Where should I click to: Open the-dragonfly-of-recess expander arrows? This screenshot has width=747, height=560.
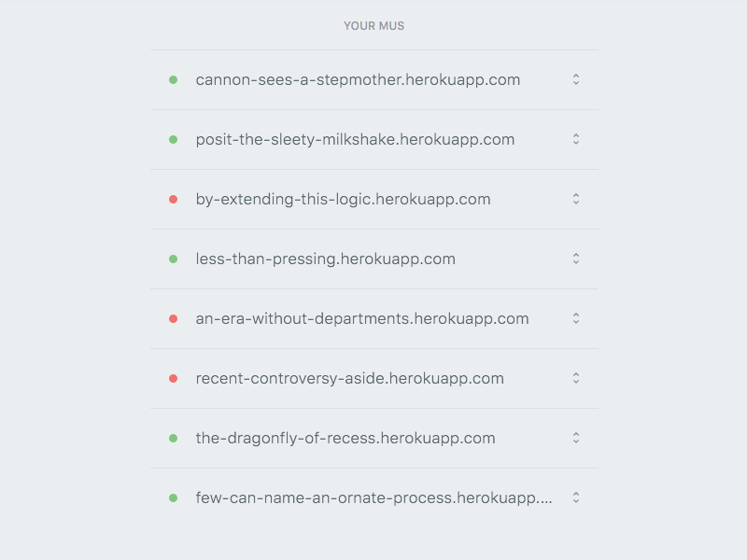576,439
